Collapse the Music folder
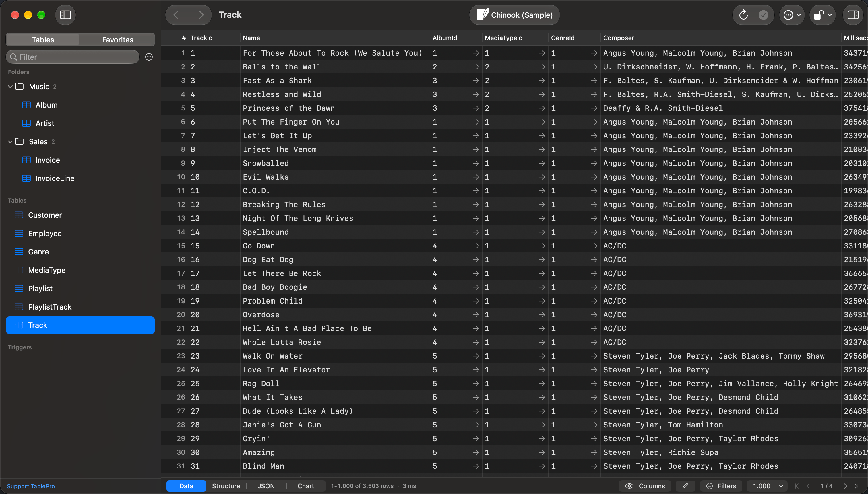The image size is (868, 494). (x=10, y=87)
